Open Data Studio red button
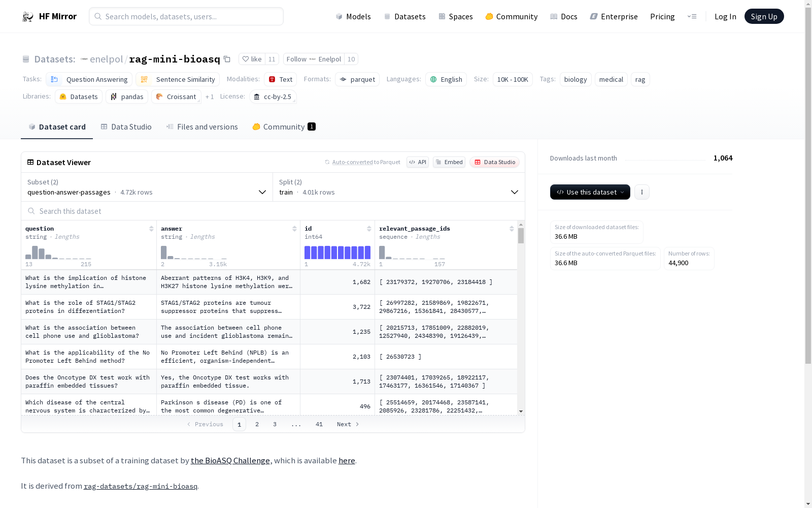 point(495,162)
